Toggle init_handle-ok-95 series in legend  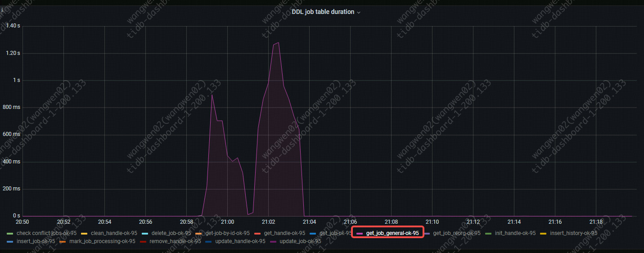click(x=515, y=233)
